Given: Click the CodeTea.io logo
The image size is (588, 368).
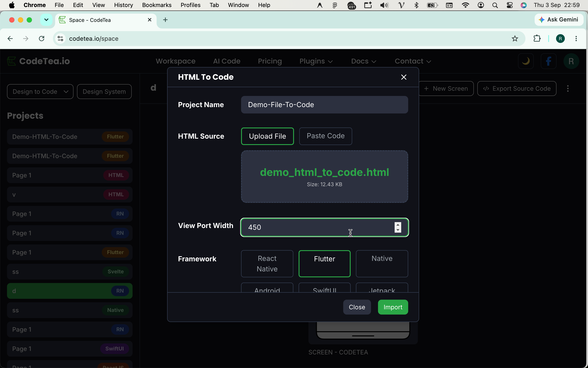Looking at the screenshot, I should point(38,61).
